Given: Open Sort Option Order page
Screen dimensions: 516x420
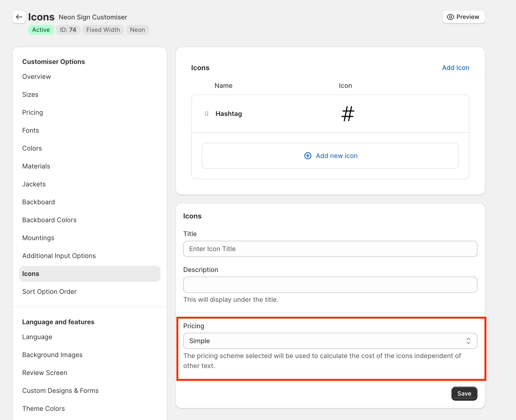Looking at the screenshot, I should click(x=49, y=292).
